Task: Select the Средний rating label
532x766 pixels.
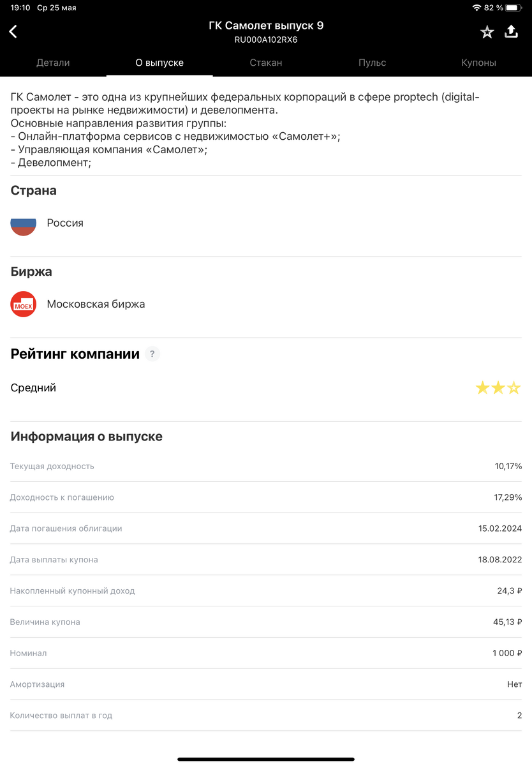Action: pos(33,387)
